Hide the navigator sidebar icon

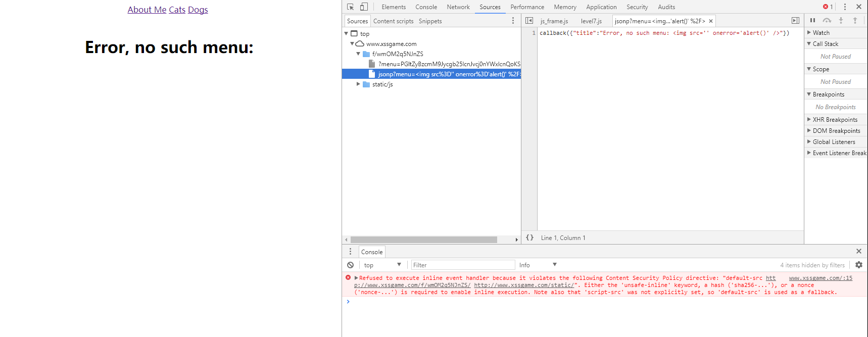coord(529,21)
